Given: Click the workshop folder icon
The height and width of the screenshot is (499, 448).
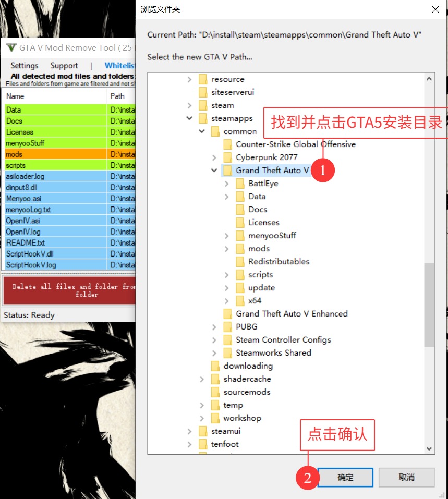Looking at the screenshot, I should point(214,418).
